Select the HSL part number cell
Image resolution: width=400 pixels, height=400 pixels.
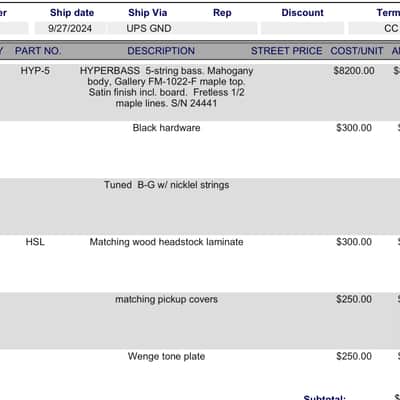(35, 242)
